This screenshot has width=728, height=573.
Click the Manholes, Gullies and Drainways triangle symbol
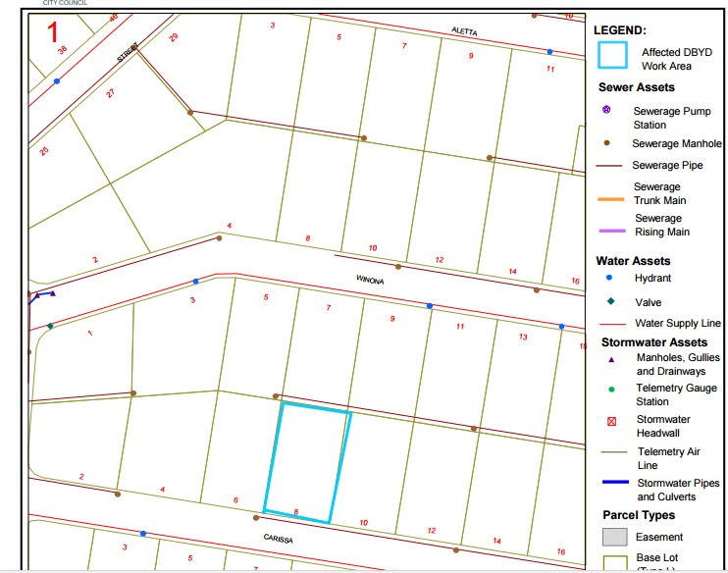click(611, 359)
